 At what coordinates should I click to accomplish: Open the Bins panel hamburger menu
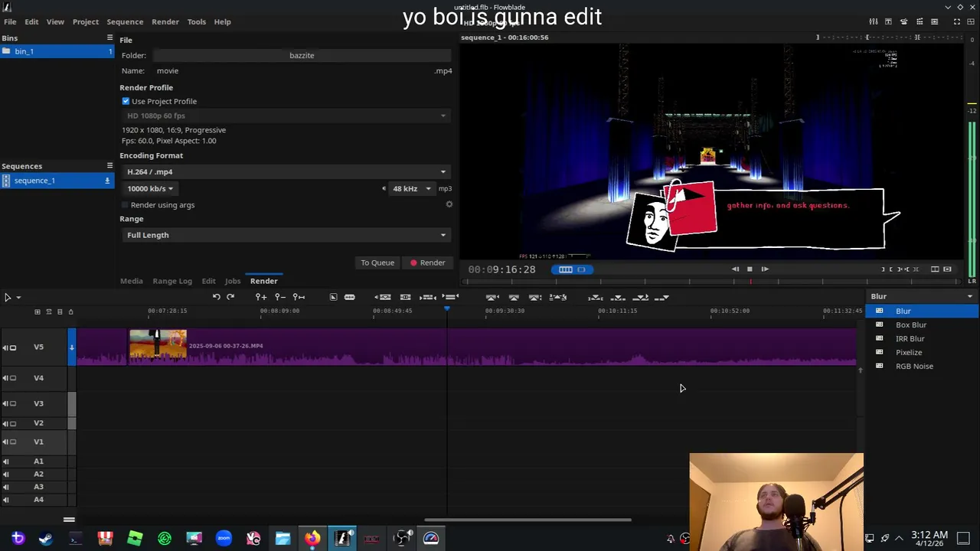pos(109,37)
